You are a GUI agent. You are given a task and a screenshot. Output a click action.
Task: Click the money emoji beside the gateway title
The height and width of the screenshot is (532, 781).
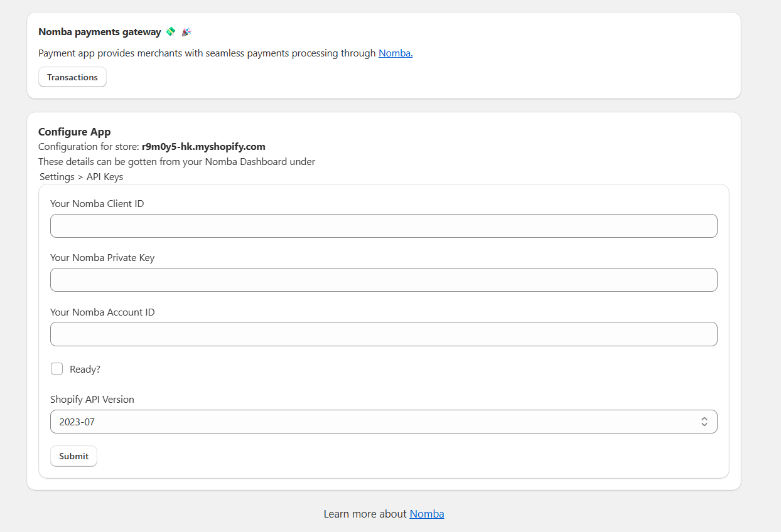point(171,31)
